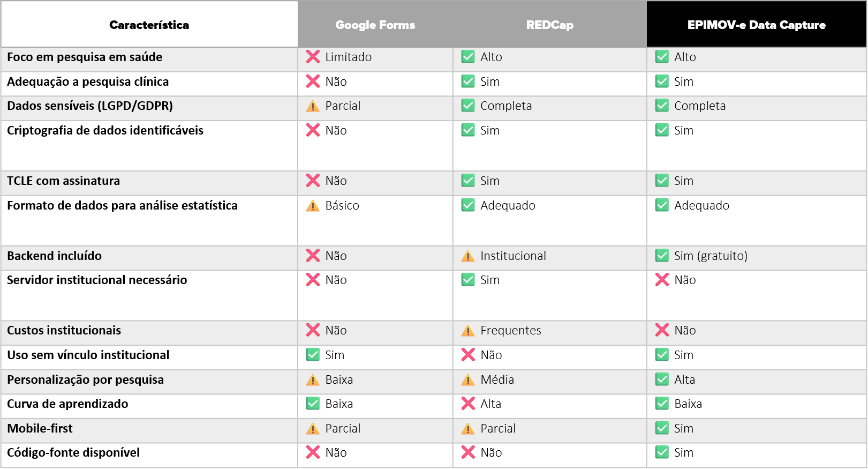The height and width of the screenshot is (469, 868).
Task: Click green check in Google Forms Curva de aprendizado row
Action: tap(313, 404)
